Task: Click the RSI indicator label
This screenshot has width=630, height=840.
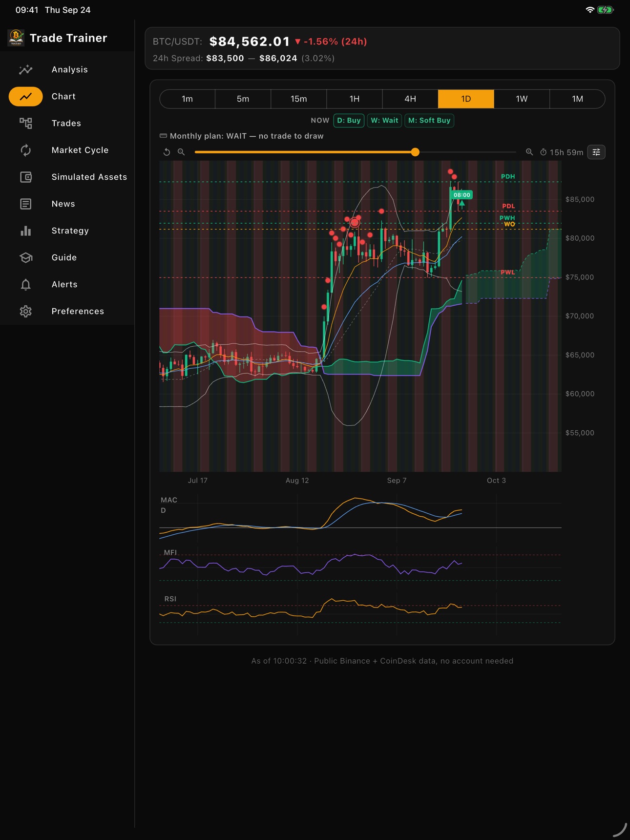Action: coord(170,599)
